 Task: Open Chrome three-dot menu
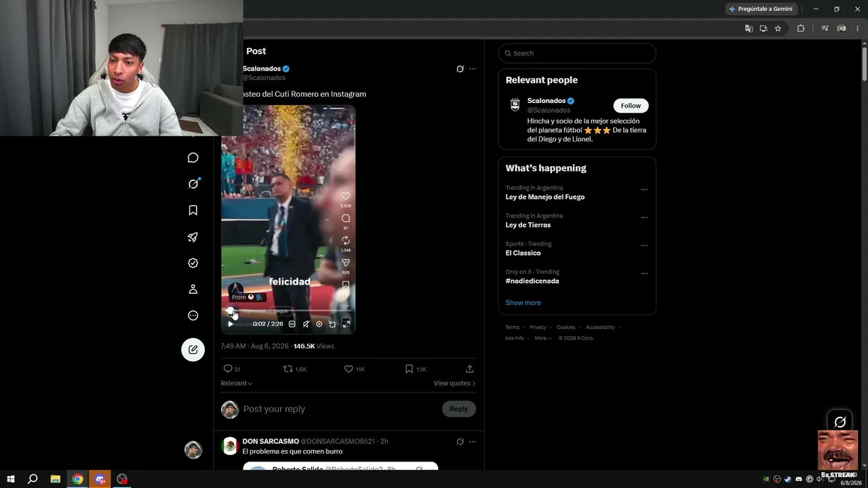tap(858, 28)
